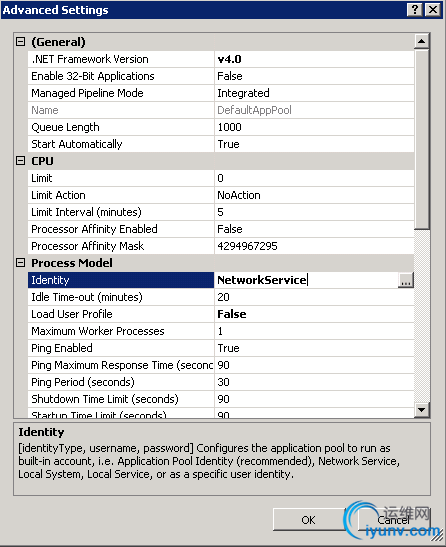Click the NoAction value
Viewport: 446px width, 547px height.
pos(239,195)
